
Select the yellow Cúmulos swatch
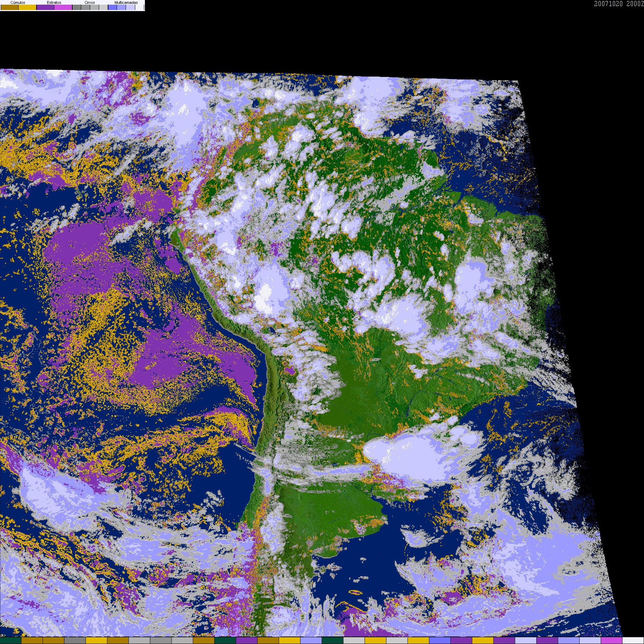coord(28,7)
